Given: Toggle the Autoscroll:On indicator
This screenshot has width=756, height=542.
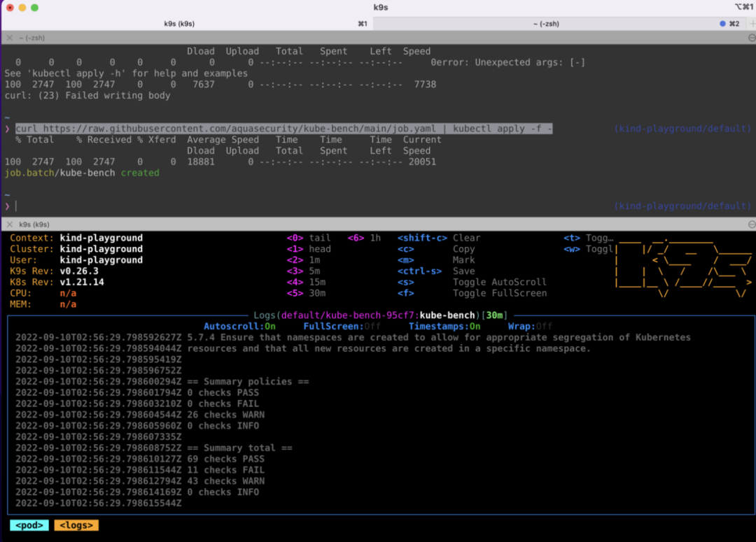Looking at the screenshot, I should point(239,326).
